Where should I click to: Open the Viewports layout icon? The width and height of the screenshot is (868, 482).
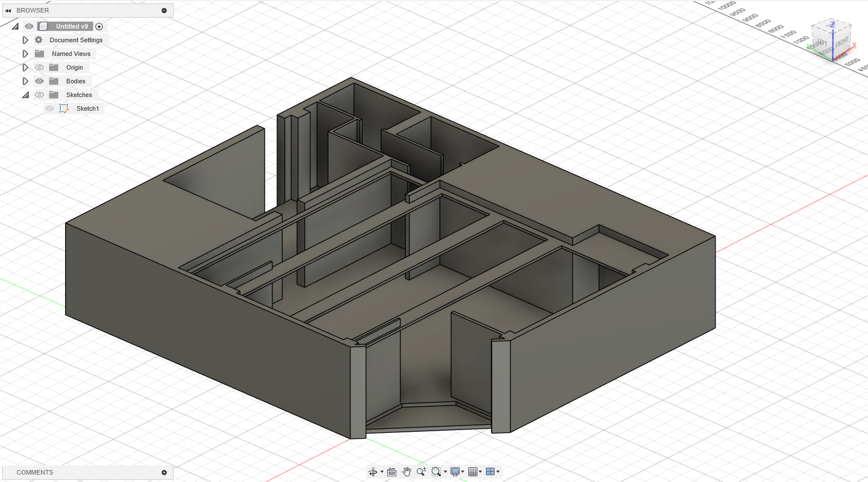(x=490, y=472)
